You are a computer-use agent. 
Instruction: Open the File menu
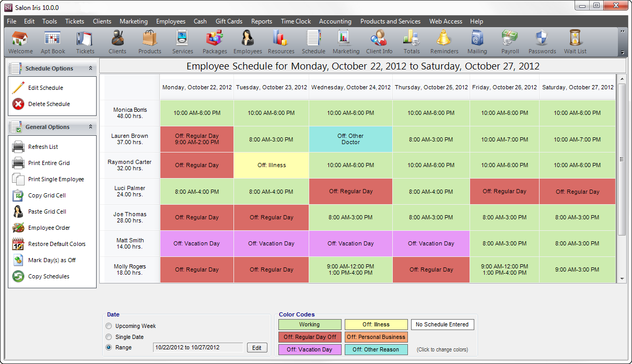point(11,21)
